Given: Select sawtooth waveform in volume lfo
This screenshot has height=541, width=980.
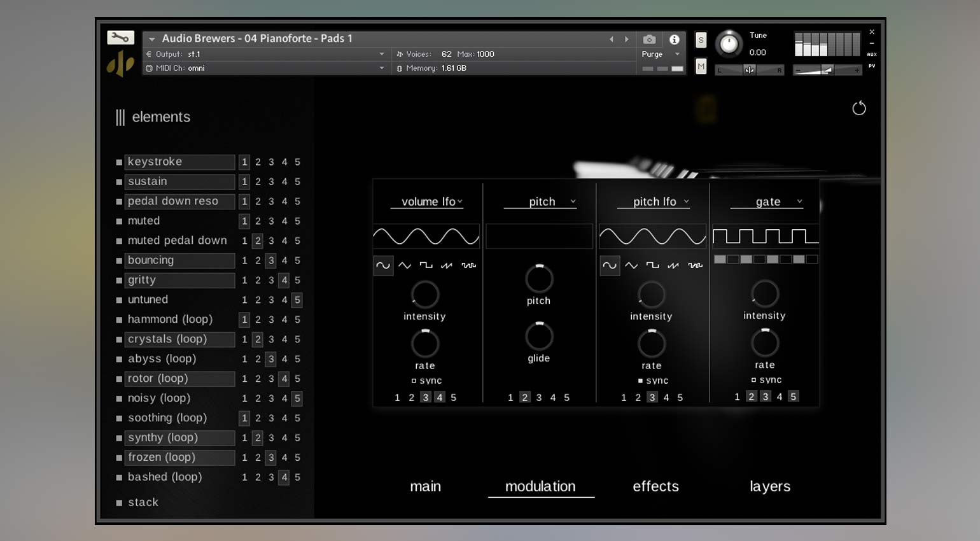Looking at the screenshot, I should click(x=447, y=265).
